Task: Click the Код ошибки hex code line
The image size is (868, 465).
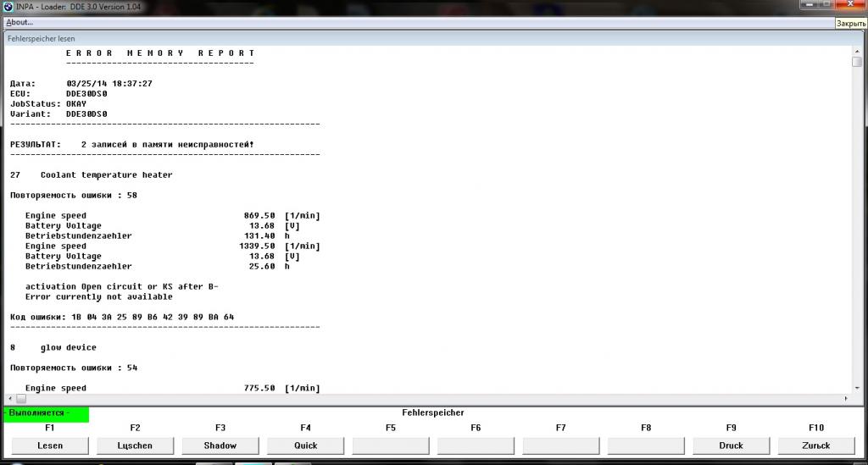Action: [x=122, y=317]
